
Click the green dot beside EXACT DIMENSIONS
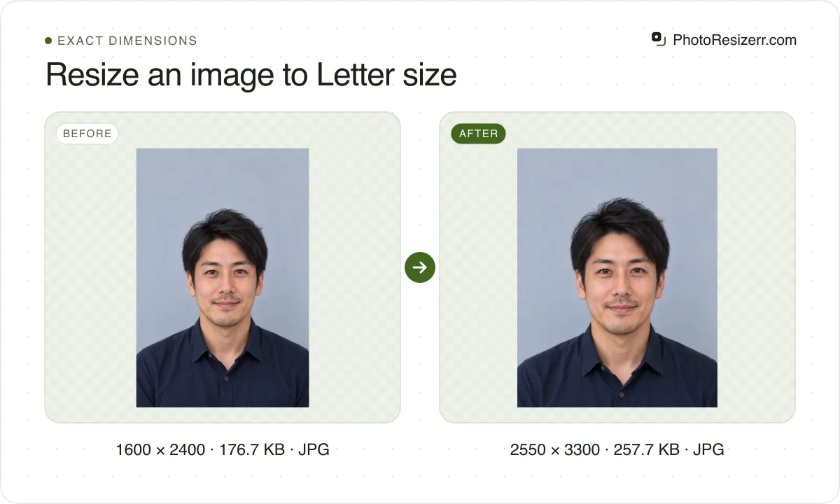(x=48, y=41)
